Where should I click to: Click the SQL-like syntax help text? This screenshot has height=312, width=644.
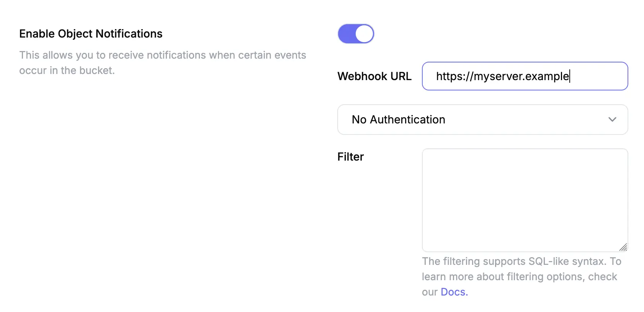(521, 277)
